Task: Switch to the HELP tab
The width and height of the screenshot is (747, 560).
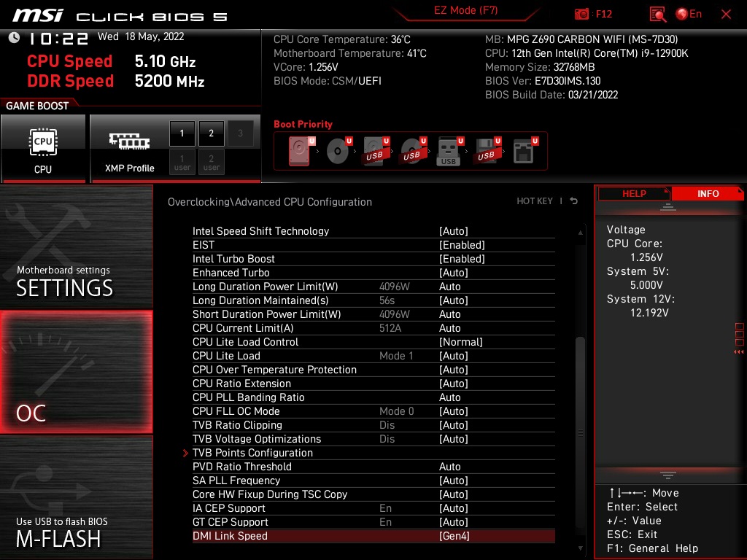Action: (x=634, y=194)
